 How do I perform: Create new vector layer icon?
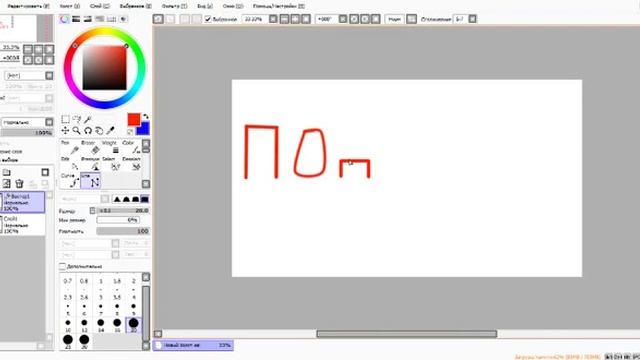pos(7,184)
